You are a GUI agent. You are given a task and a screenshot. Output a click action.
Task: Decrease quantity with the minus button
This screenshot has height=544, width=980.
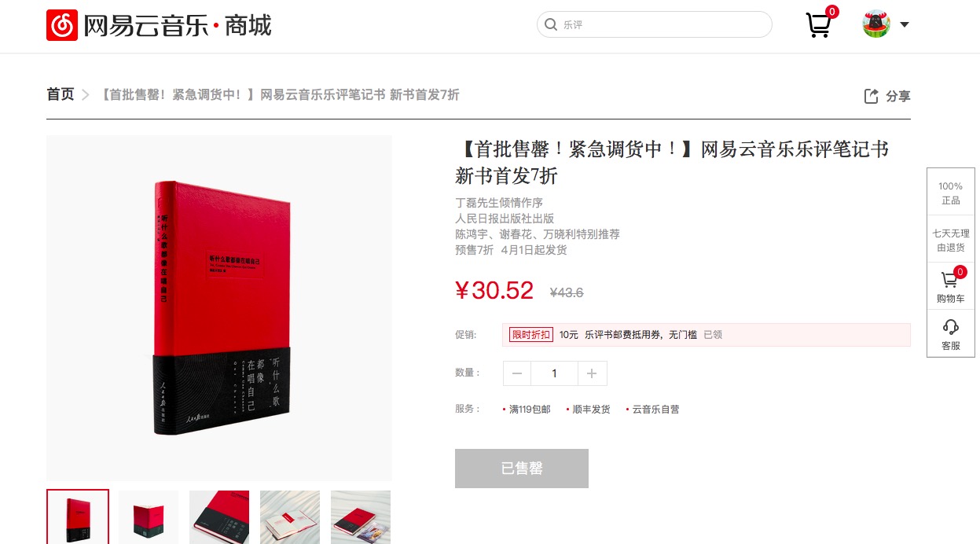(516, 373)
